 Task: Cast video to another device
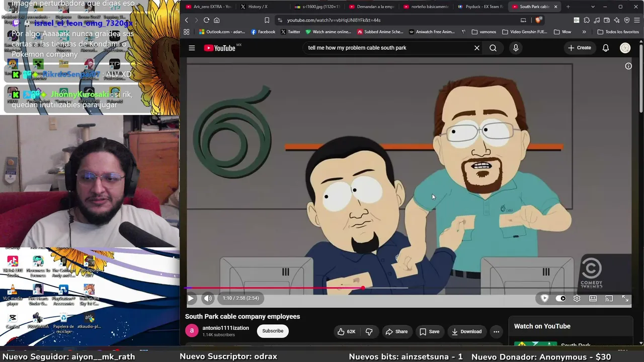(x=609, y=298)
